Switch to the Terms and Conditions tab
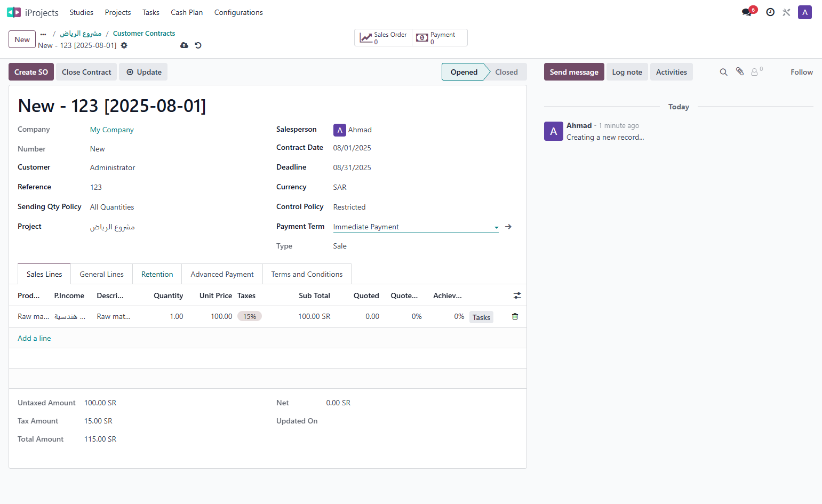The width and height of the screenshot is (822, 504). pos(307,274)
